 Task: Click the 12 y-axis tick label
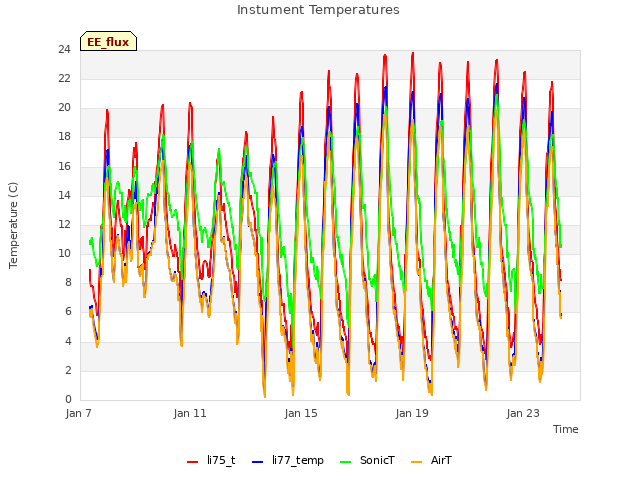point(64,224)
